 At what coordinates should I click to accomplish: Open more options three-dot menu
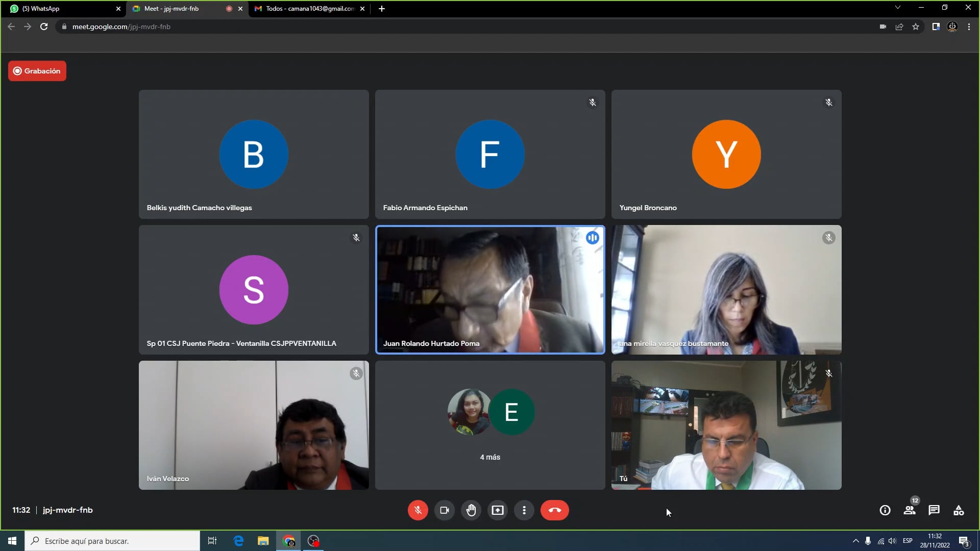coord(524,510)
